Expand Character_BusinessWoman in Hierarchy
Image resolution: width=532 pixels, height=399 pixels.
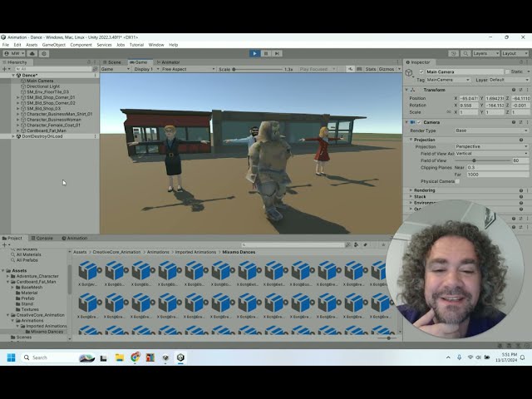click(18, 120)
